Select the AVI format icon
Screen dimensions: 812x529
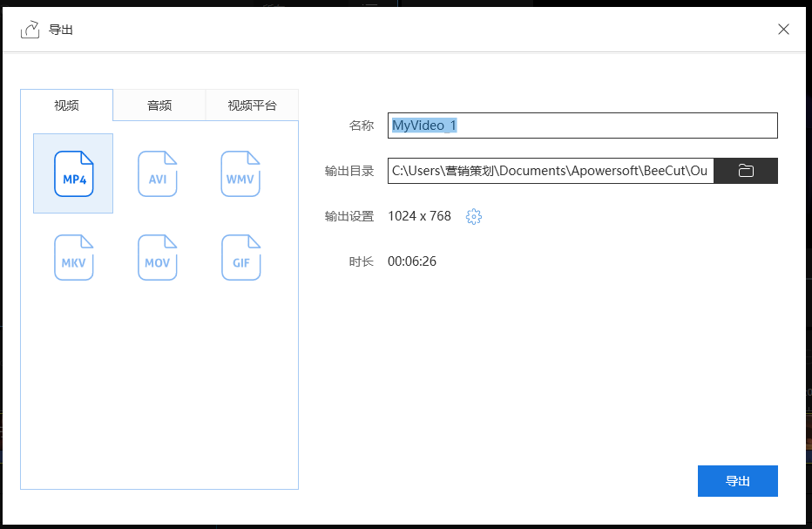pyautogui.click(x=157, y=173)
